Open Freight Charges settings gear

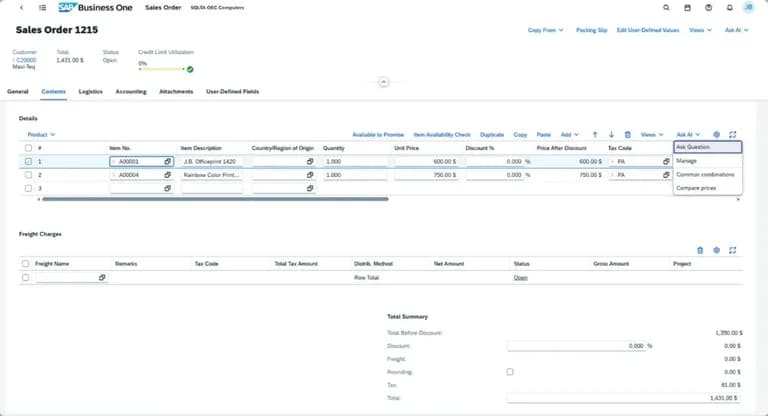717,250
